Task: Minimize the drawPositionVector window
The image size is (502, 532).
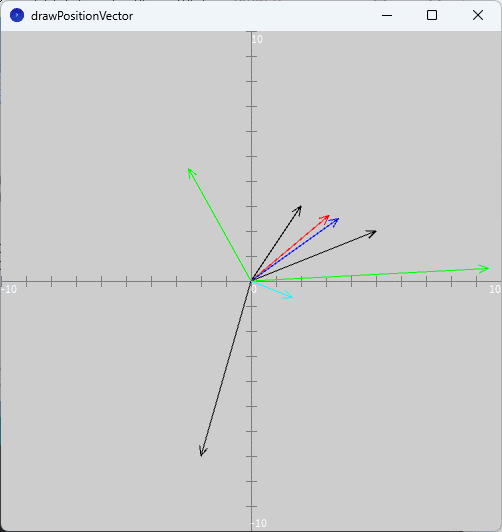Action: (387, 16)
